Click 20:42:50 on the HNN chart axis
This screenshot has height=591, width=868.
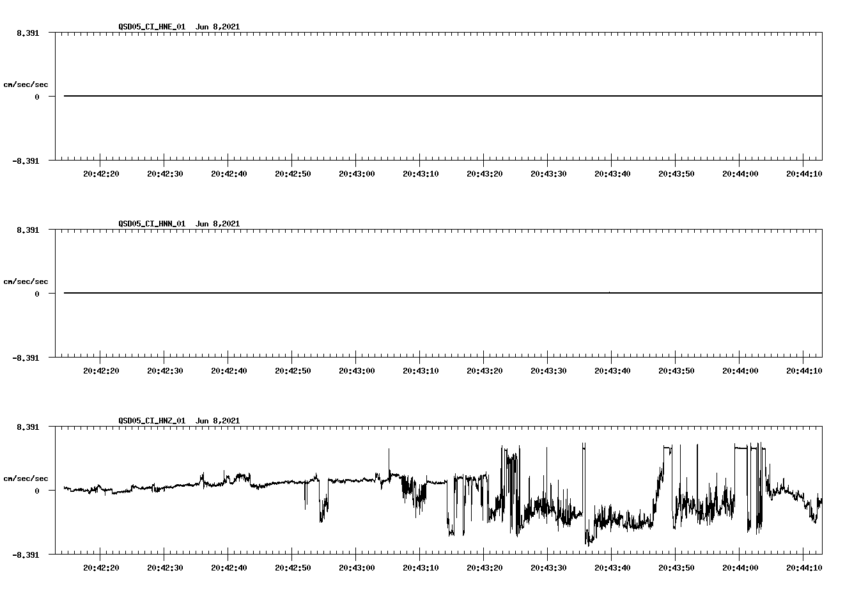tap(293, 371)
